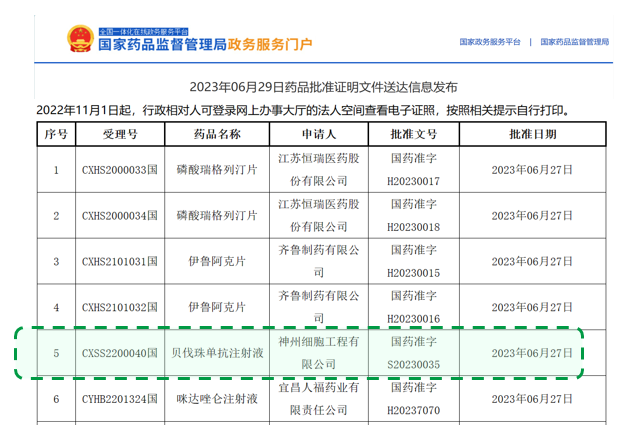Click the approval date in row 6
The height and width of the screenshot is (433, 634).
point(532,399)
